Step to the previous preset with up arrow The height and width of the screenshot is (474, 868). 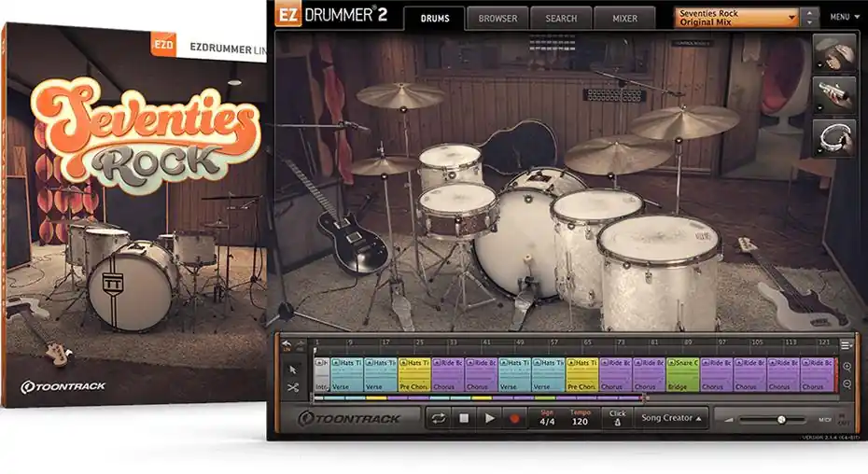tap(810, 13)
